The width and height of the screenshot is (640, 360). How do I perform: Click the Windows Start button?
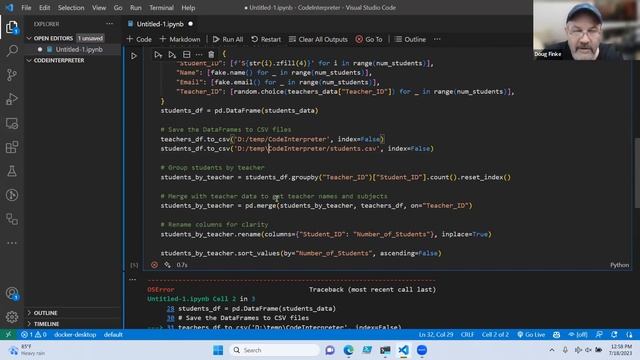(218, 350)
